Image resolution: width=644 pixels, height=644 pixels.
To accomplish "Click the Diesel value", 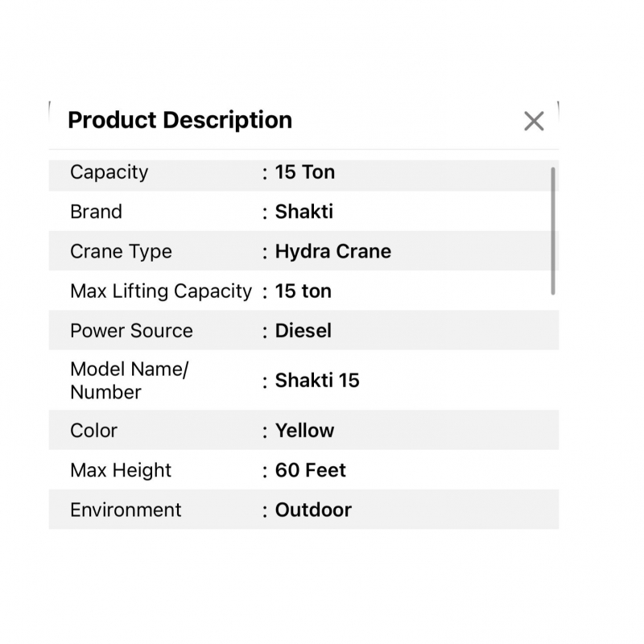I will pyautogui.click(x=303, y=331).
